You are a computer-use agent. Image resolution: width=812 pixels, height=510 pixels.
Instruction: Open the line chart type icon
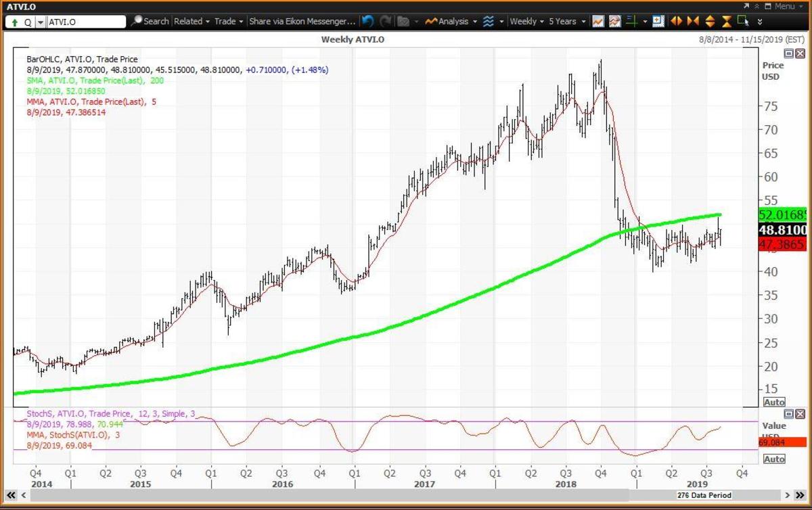click(598, 22)
